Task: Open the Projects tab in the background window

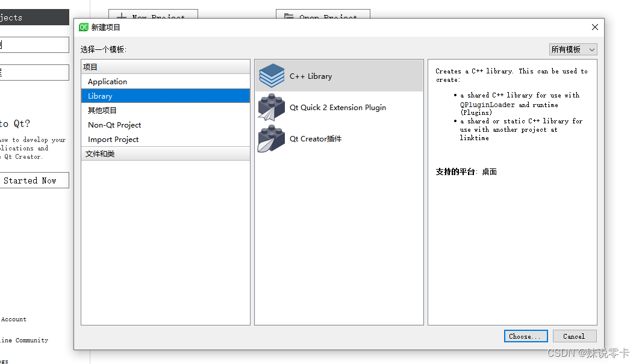Action: click(34, 17)
